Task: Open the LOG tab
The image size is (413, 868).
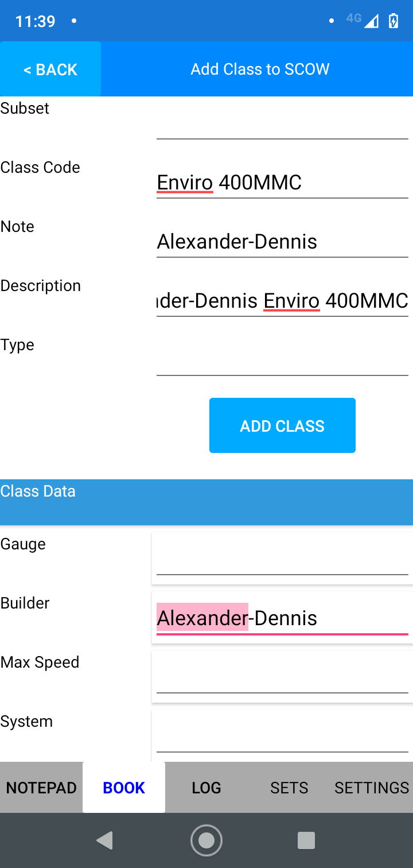Action: click(x=206, y=787)
